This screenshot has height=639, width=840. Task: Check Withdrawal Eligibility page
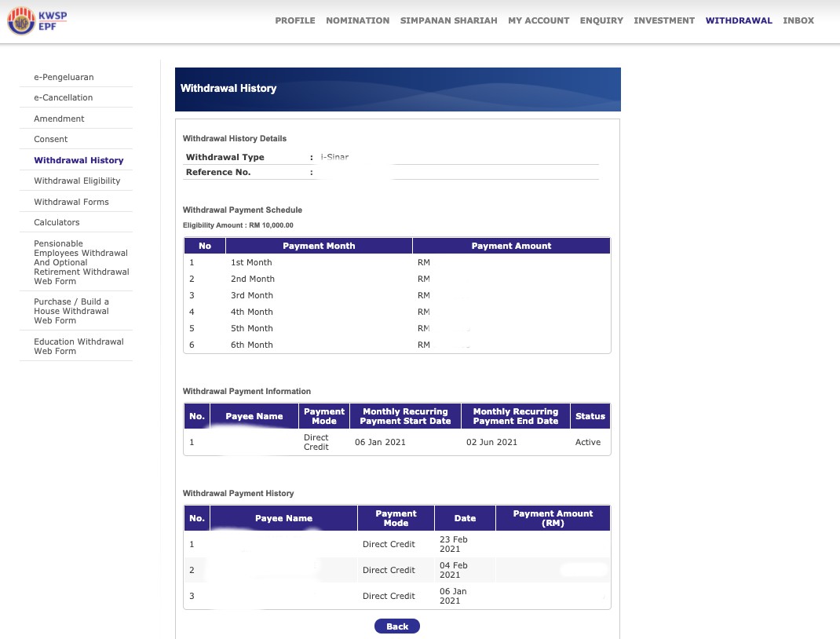[77, 181]
